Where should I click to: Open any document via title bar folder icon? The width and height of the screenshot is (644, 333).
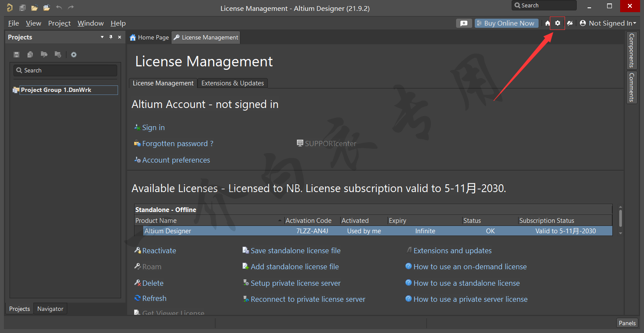point(34,7)
